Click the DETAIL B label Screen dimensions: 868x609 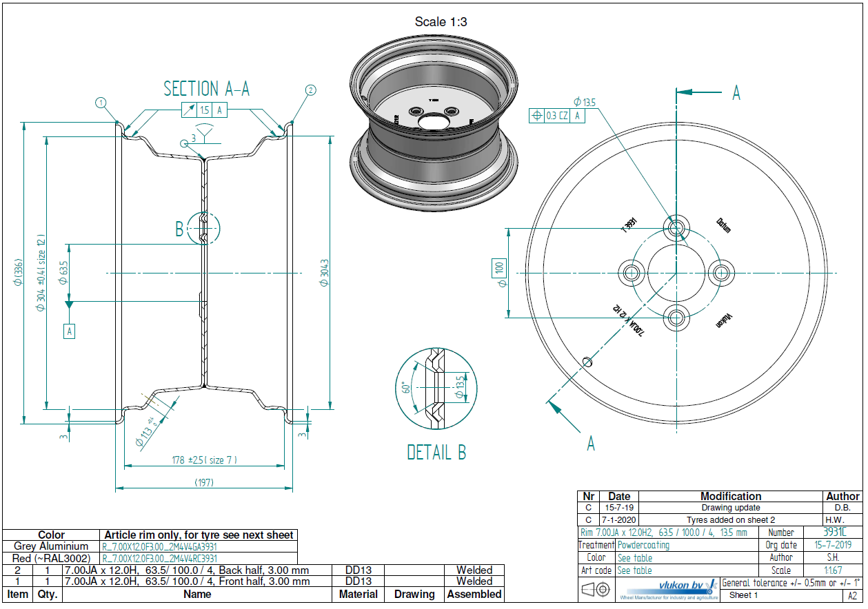coord(436,453)
